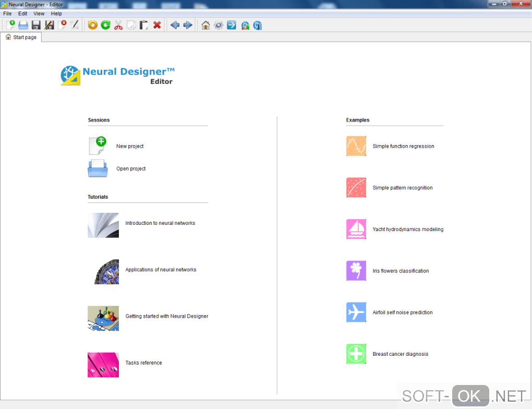Viewport: 532px width, 409px height.
Task: Click the wristwatch Applications thumbnail
Action: point(103,271)
